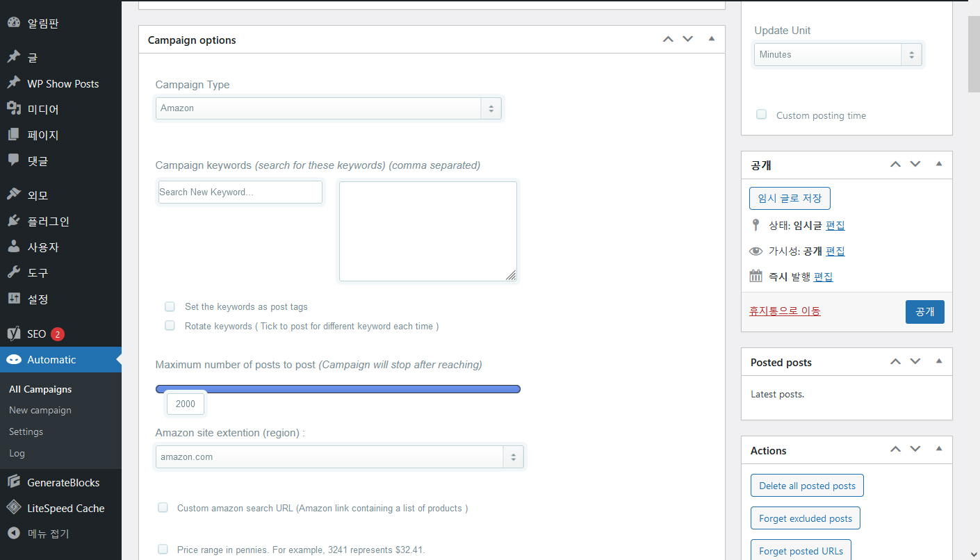Edit 즉시 발행 schedule via 편집 link
This screenshot has width=980, height=560.
(824, 277)
